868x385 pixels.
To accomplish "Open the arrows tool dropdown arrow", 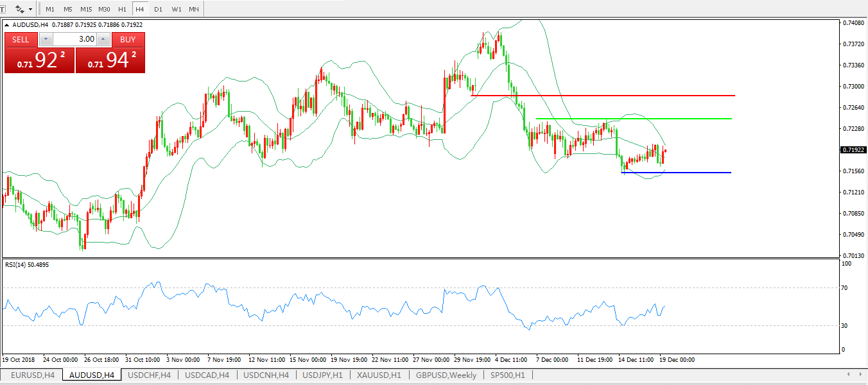I will pos(30,10).
